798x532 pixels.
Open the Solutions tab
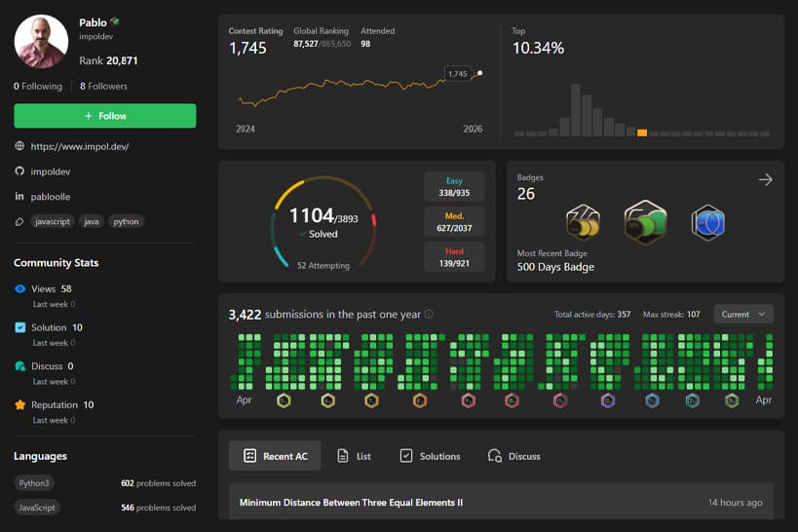pyautogui.click(x=430, y=456)
